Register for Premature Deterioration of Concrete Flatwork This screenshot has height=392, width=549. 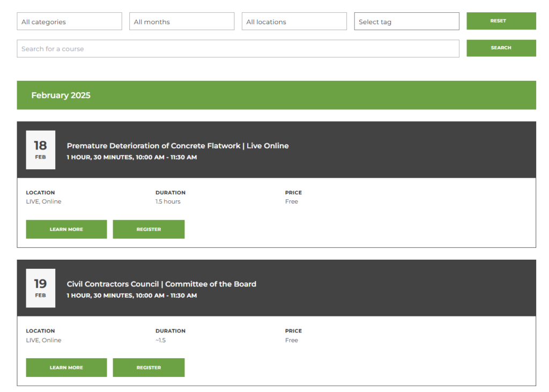[x=149, y=229]
